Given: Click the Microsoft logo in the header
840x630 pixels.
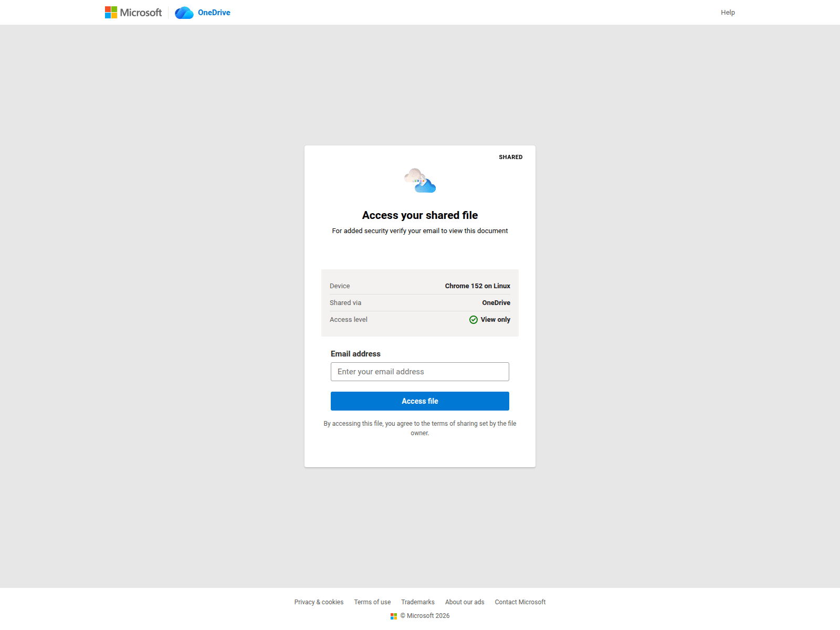Looking at the screenshot, I should pos(133,13).
